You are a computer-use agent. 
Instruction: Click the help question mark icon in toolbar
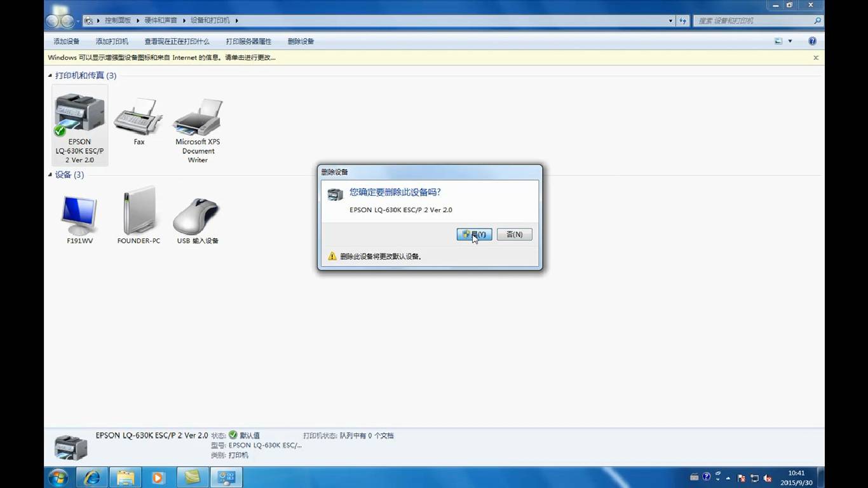(x=812, y=41)
